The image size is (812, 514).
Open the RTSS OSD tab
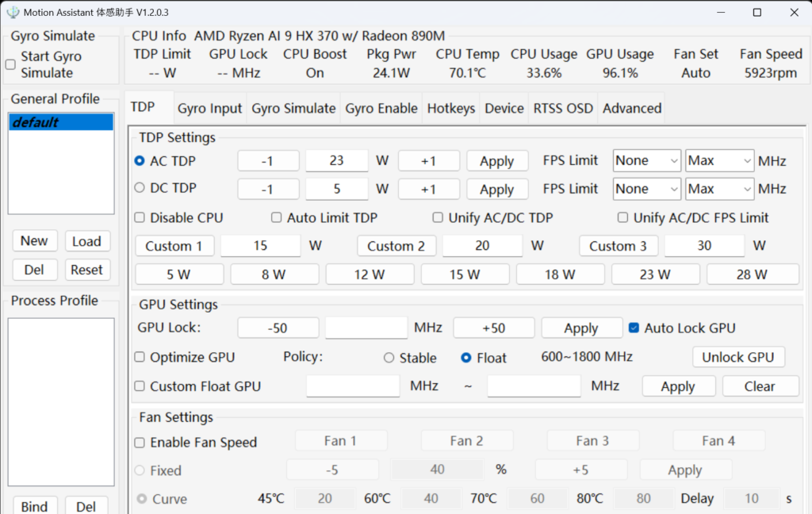coord(563,109)
